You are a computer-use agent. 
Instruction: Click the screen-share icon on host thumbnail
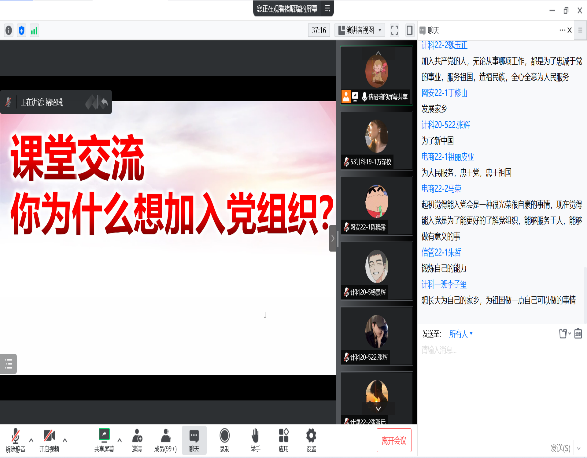click(355, 97)
